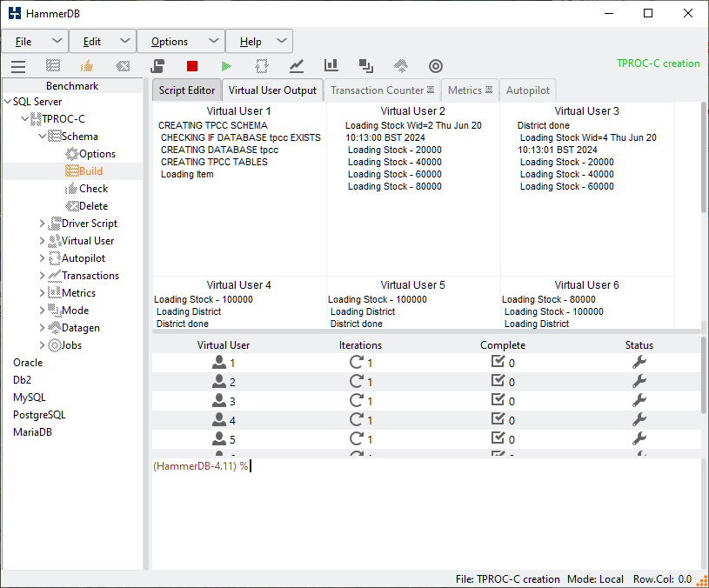
Task: Open the Options menu
Action: click(181, 42)
